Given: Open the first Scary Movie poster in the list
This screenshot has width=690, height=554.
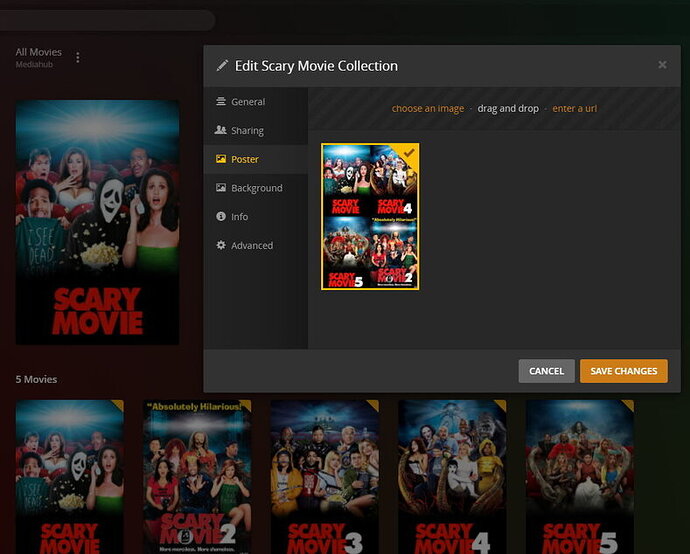Looking at the screenshot, I should coord(70,477).
